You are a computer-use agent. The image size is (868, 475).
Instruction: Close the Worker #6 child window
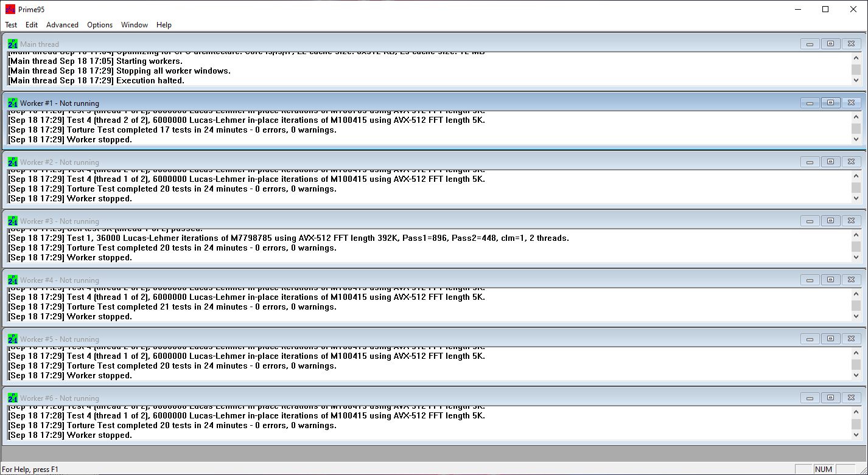click(852, 398)
